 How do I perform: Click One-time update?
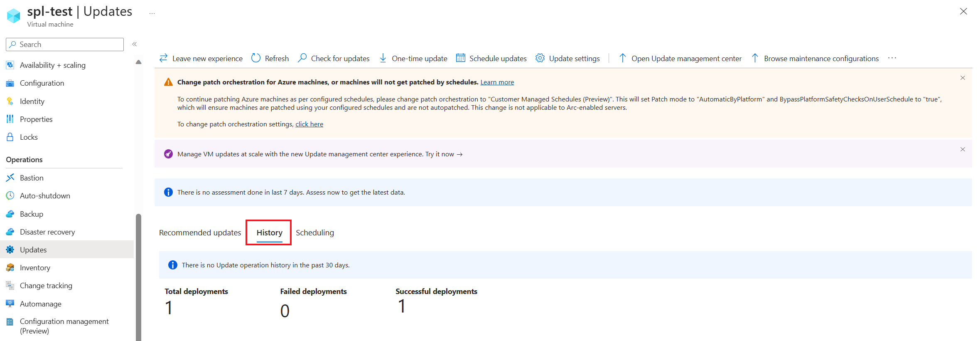pyautogui.click(x=413, y=58)
